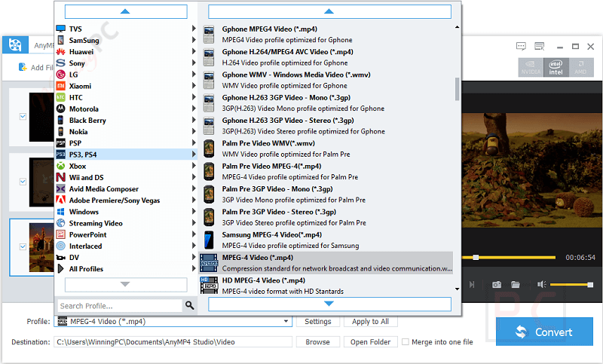Click the Adobe Premiere logo icon
Image resolution: width=603 pixels, height=364 pixels.
pyautogui.click(x=61, y=200)
